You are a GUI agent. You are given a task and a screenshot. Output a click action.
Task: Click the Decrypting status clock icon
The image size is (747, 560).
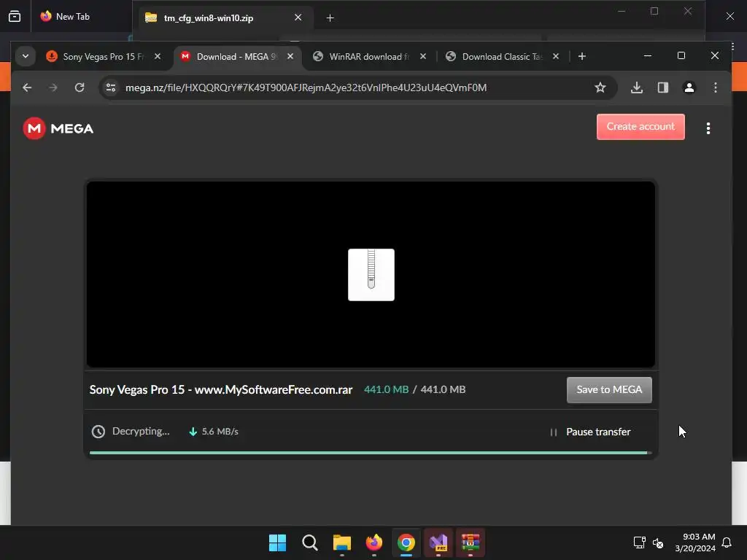[x=98, y=432]
